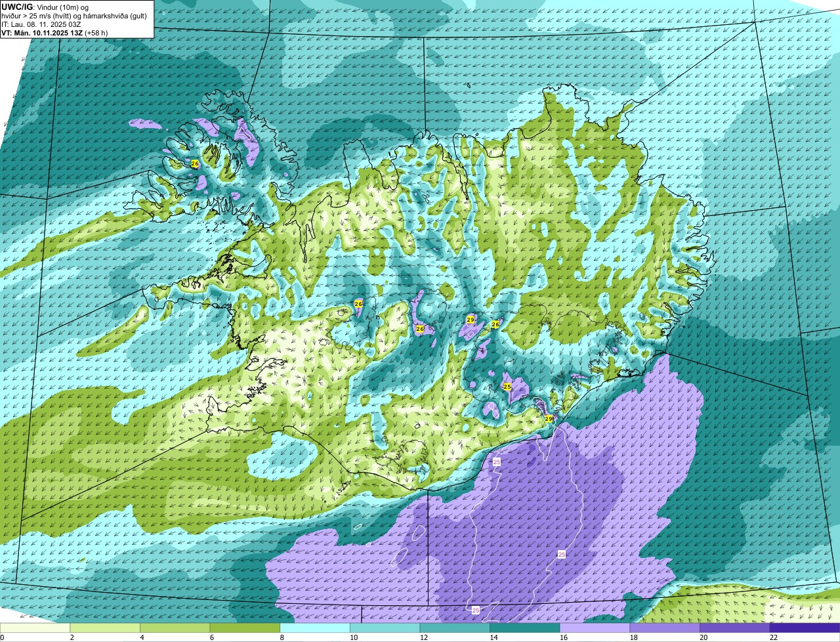Pick the 12–14 m/s teal legend swatch

(455, 628)
